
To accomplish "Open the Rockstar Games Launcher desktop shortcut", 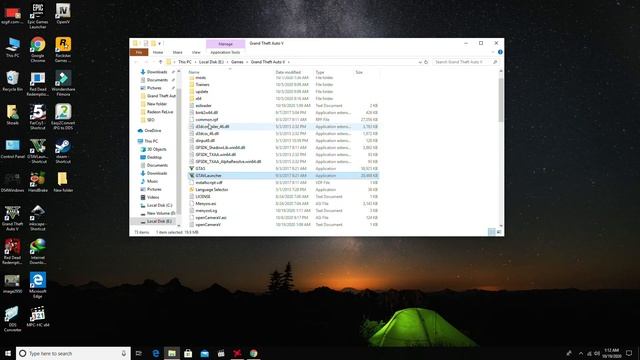I will pos(63,49).
